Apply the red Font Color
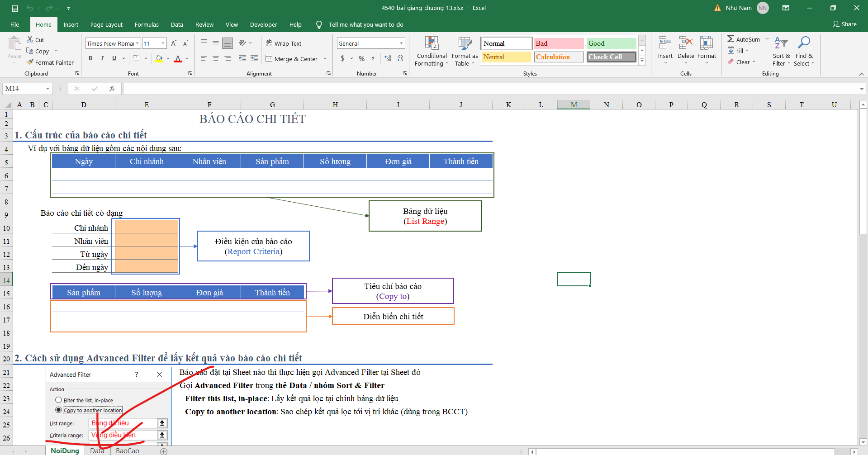Viewport: 868px width, 455px height. pos(178,58)
